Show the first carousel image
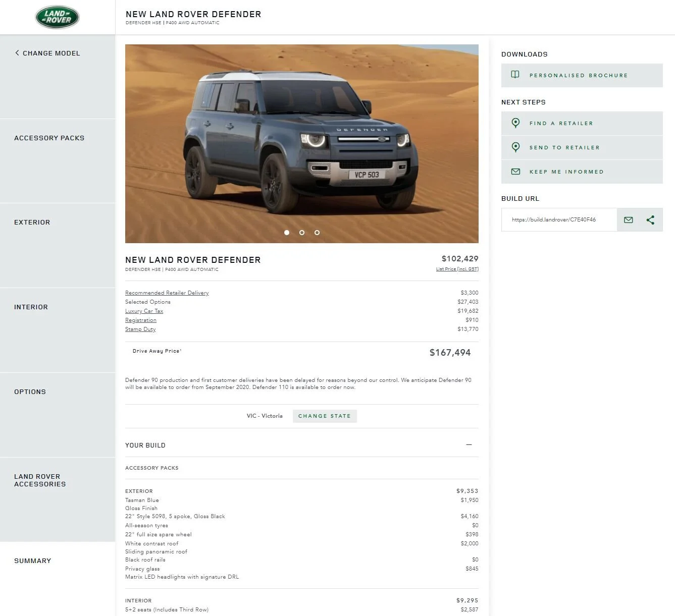Image resolution: width=675 pixels, height=616 pixels. coord(287,233)
